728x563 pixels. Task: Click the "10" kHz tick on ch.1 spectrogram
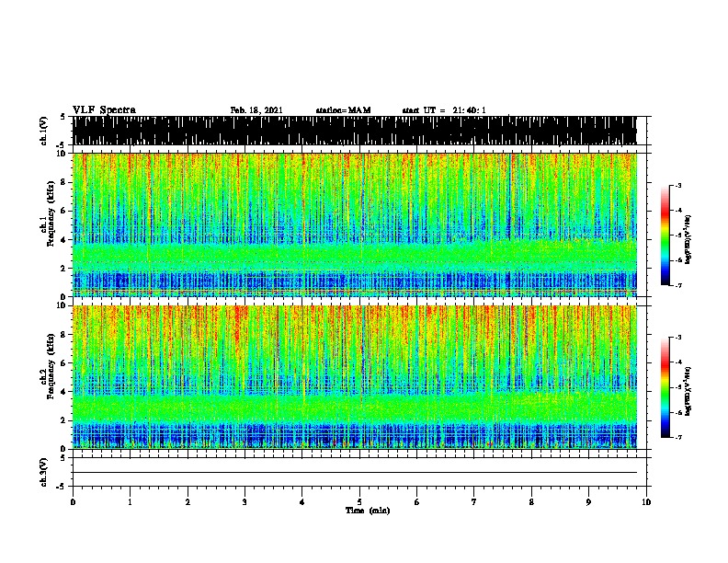63,154
